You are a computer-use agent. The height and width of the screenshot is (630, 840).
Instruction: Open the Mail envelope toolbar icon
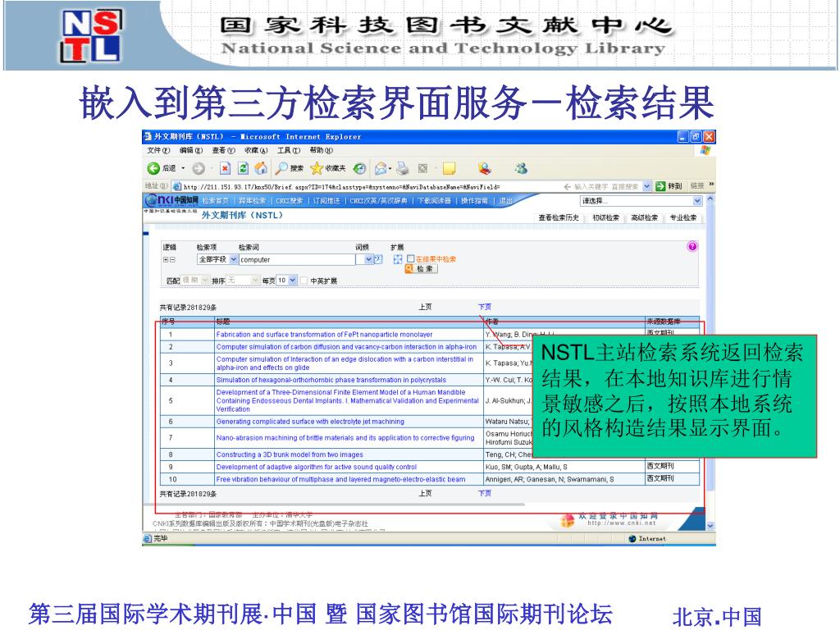click(381, 168)
